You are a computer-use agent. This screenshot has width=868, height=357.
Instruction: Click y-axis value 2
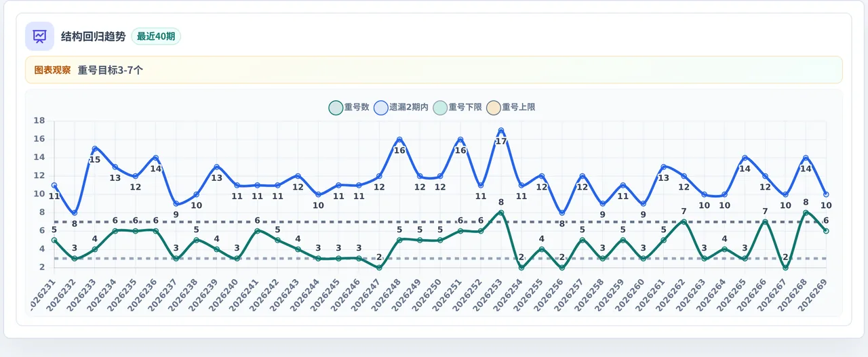pos(42,267)
